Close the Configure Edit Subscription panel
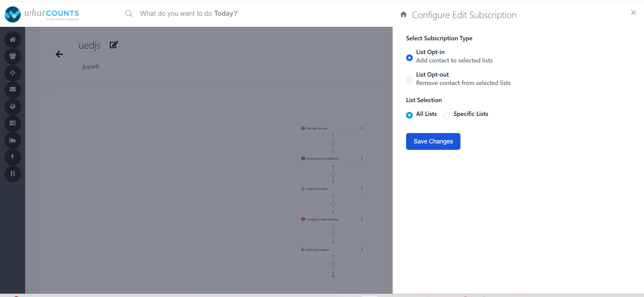 pos(633,13)
